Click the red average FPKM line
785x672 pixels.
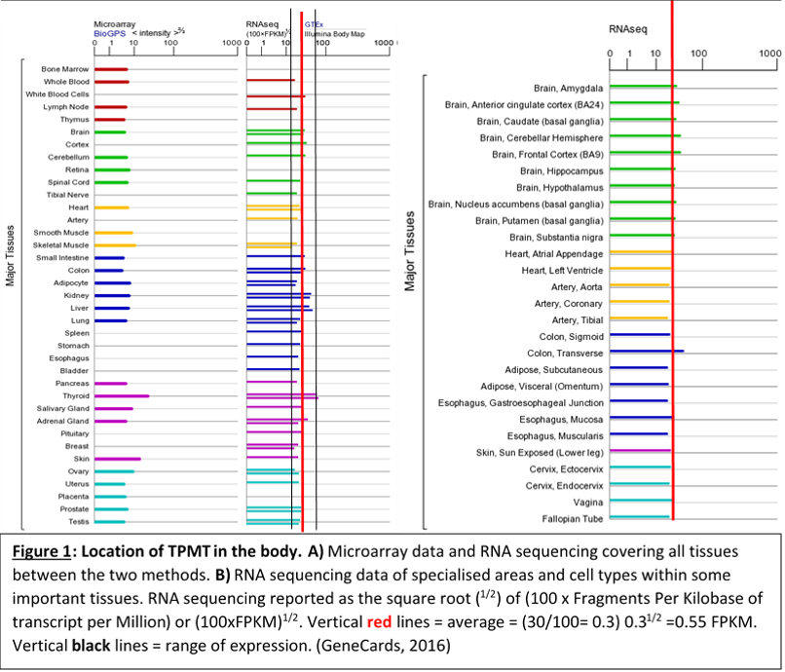[x=303, y=292]
